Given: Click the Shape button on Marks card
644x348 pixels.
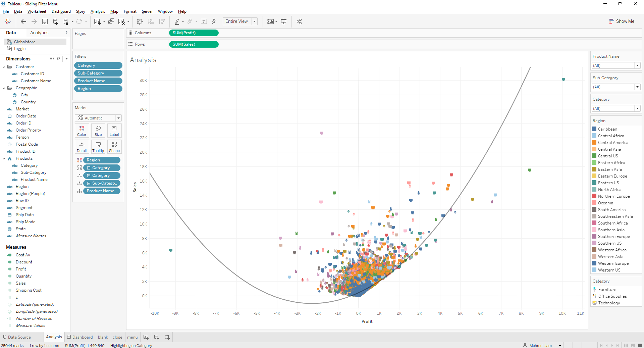Looking at the screenshot, I should coord(114,147).
